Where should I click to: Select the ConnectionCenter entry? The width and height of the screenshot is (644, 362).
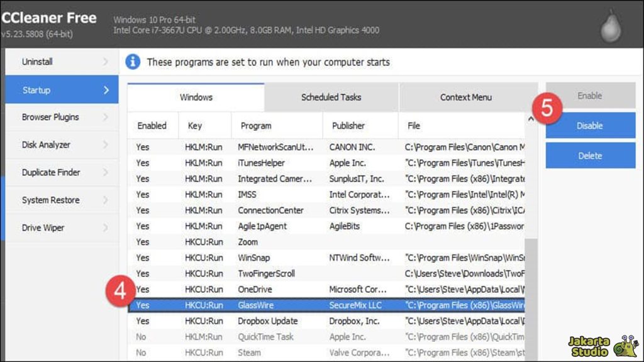point(326,210)
